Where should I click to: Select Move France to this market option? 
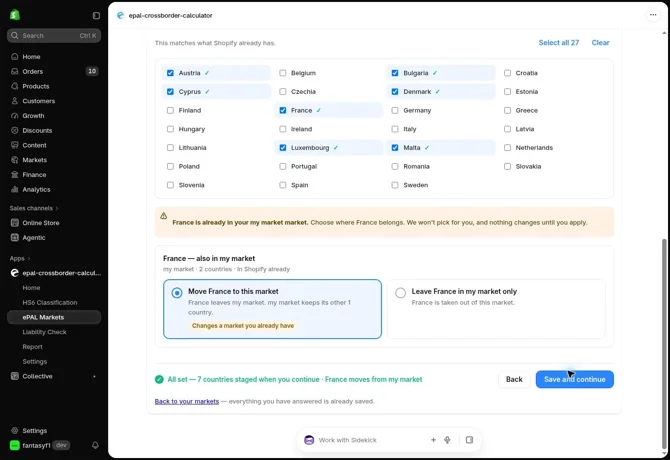click(x=272, y=309)
